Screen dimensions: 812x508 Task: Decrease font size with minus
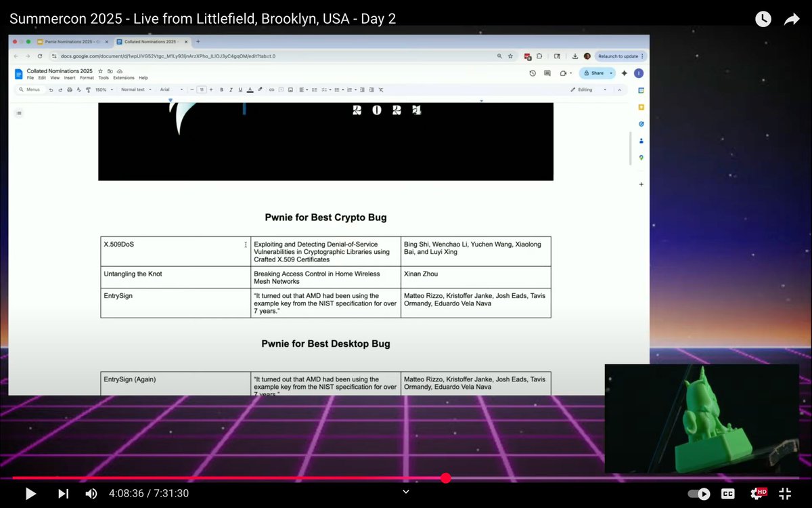(x=192, y=89)
